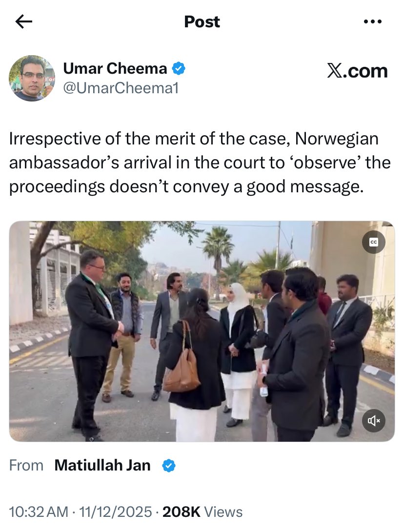Open Matiullah Jan's profile link

coord(102,465)
